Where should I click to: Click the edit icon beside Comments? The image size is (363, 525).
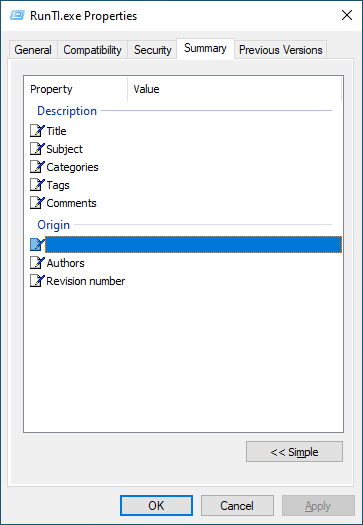[x=37, y=203]
